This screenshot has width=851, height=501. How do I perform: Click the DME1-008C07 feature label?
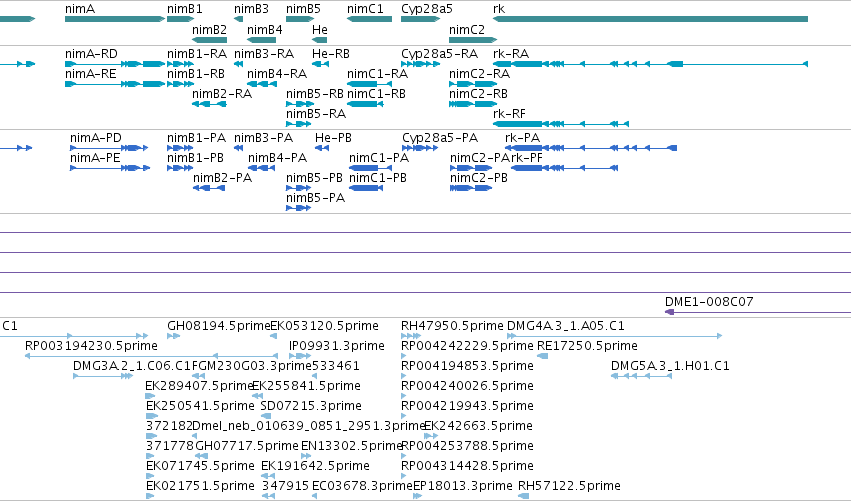(709, 302)
